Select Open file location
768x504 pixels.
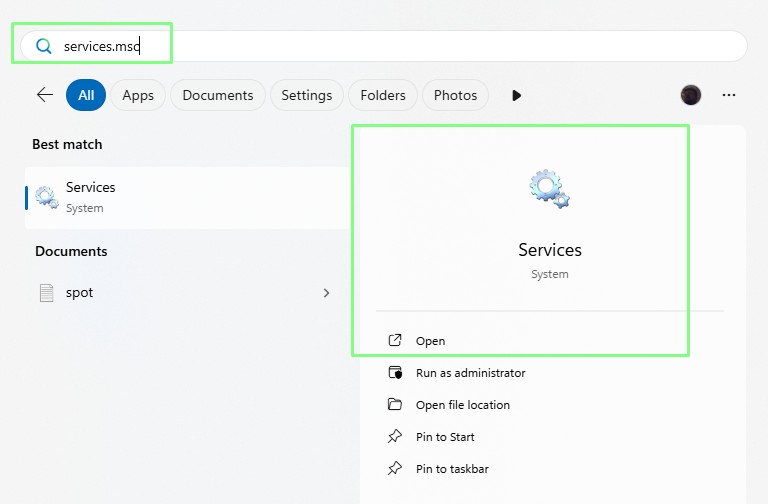[x=462, y=405]
